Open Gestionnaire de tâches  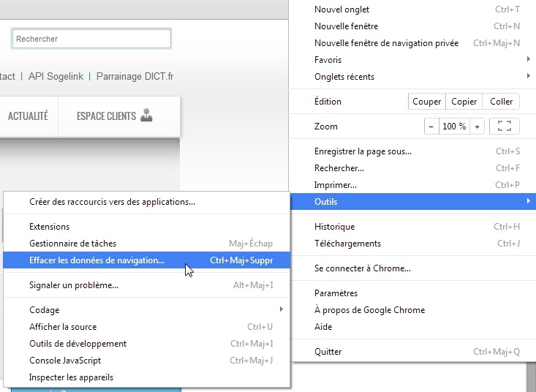pos(147,243)
